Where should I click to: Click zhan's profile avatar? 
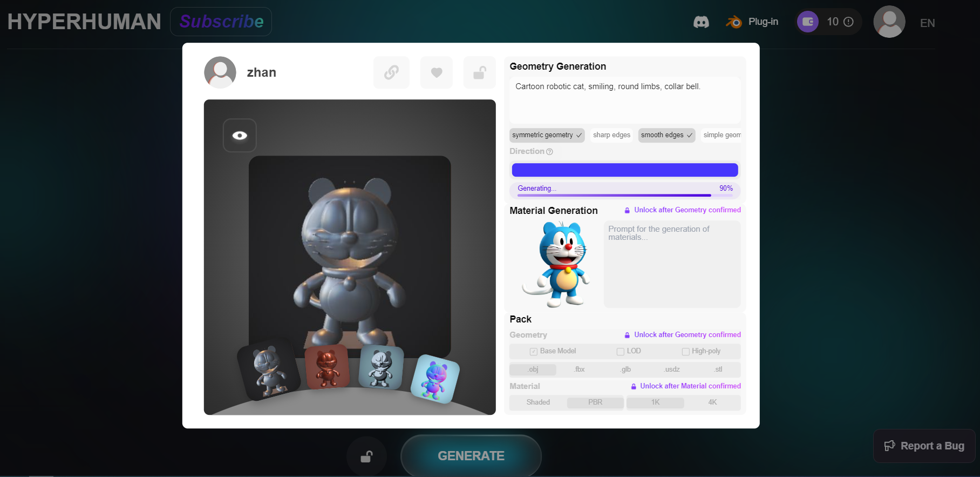click(220, 72)
